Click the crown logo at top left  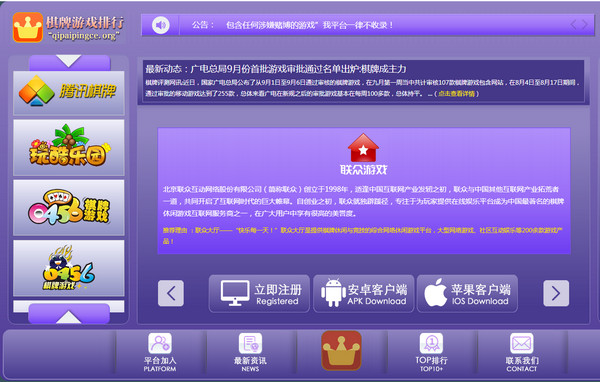[x=28, y=27]
